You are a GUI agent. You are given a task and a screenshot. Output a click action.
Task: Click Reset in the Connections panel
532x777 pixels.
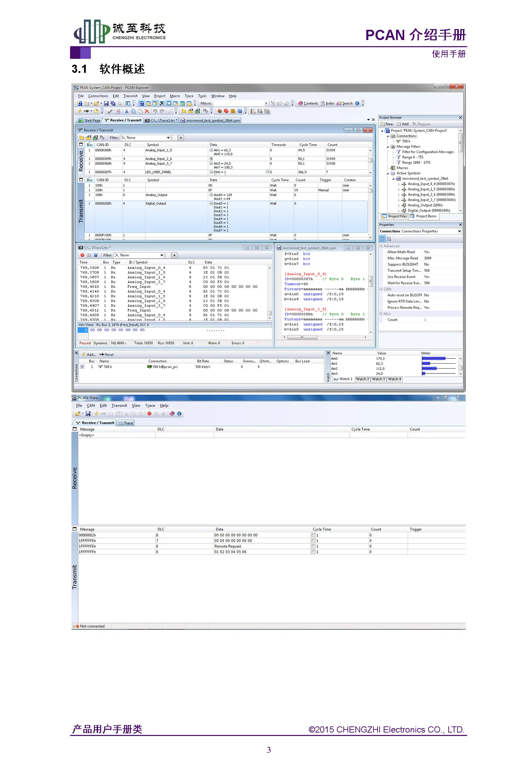(107, 355)
